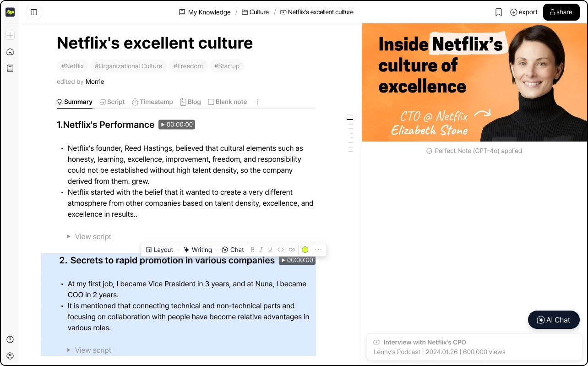The image size is (588, 366).
Task: Bookmark this note
Action: click(x=499, y=12)
